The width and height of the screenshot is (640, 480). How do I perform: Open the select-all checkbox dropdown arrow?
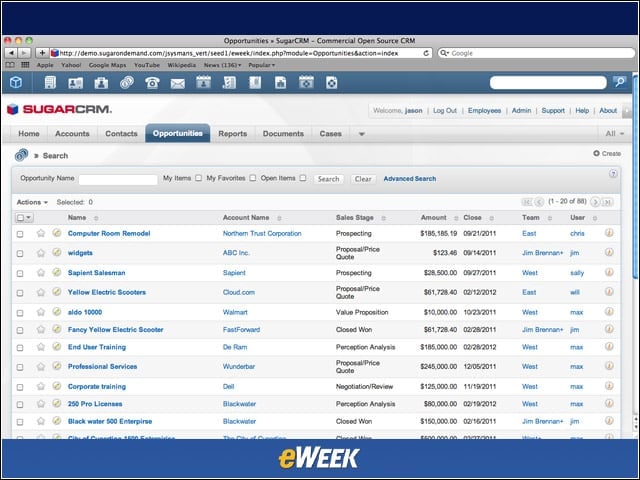(x=29, y=218)
